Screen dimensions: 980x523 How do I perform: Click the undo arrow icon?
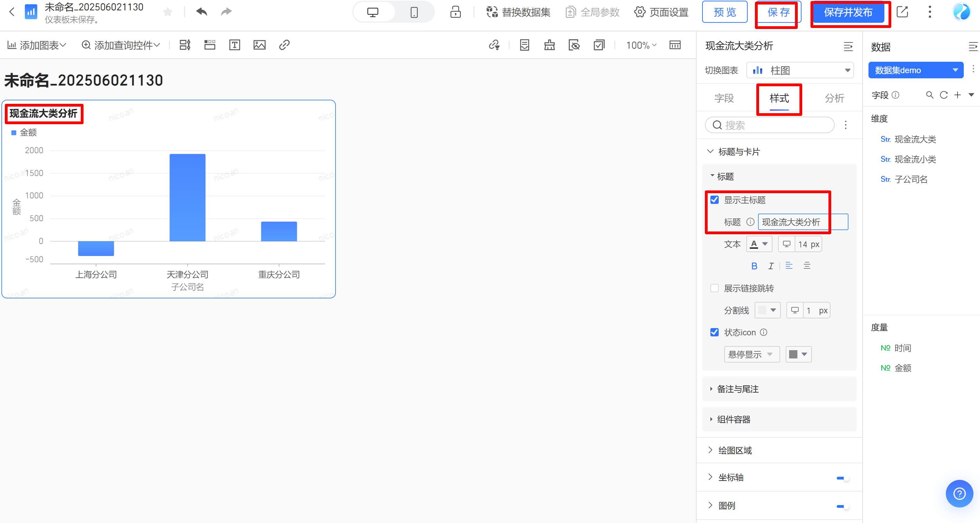pyautogui.click(x=201, y=12)
